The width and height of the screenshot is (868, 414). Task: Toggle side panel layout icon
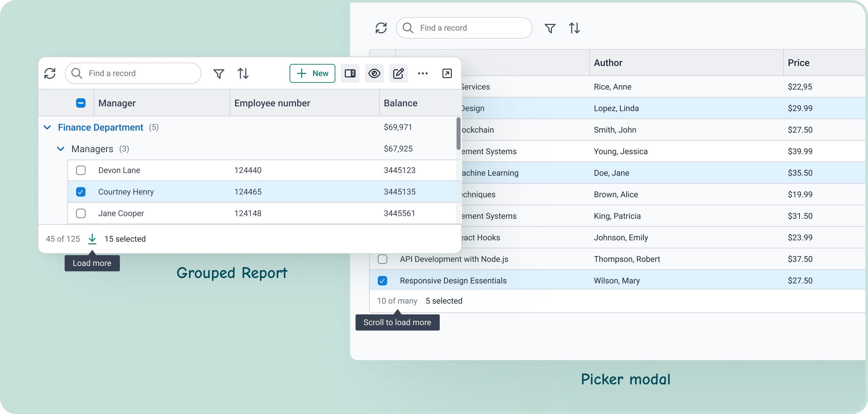tap(350, 73)
